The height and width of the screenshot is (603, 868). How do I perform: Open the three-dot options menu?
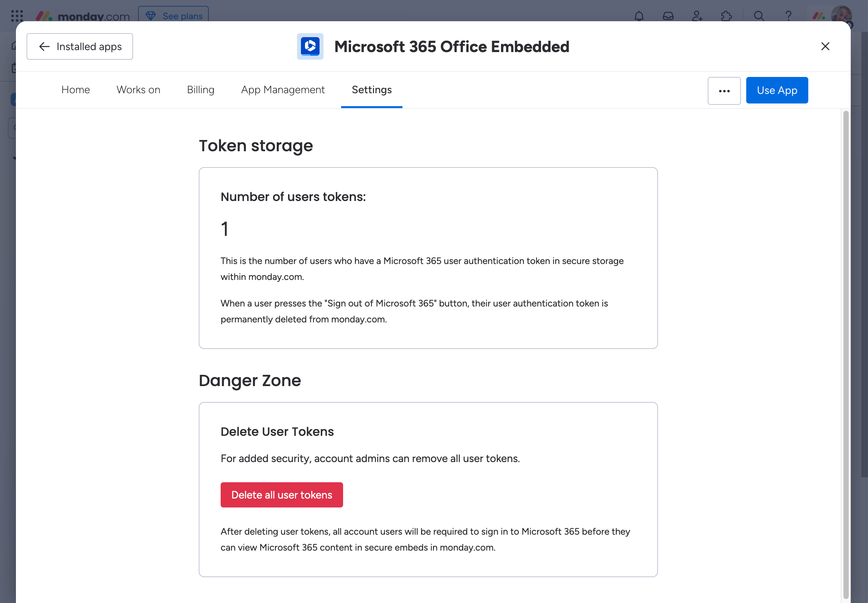tap(724, 90)
